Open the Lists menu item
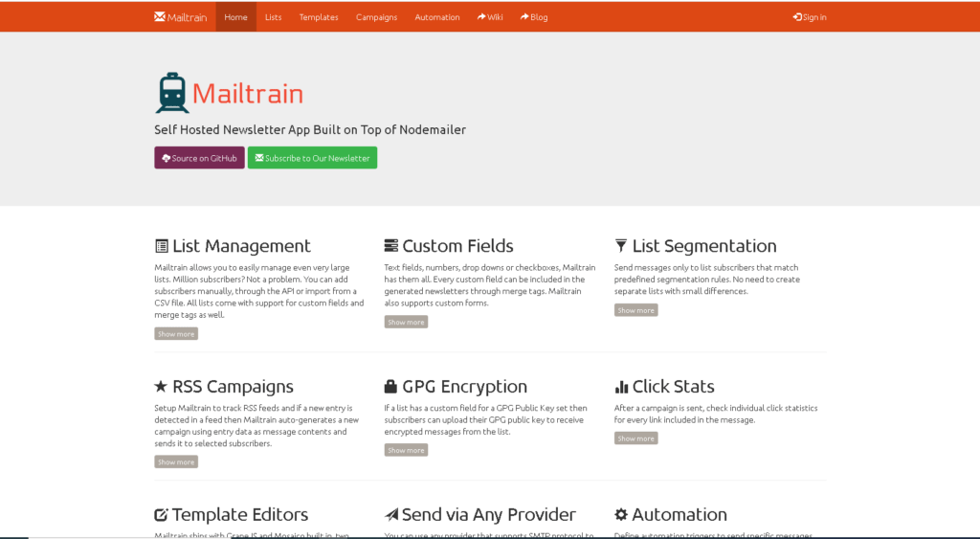The height and width of the screenshot is (539, 980). point(273,17)
